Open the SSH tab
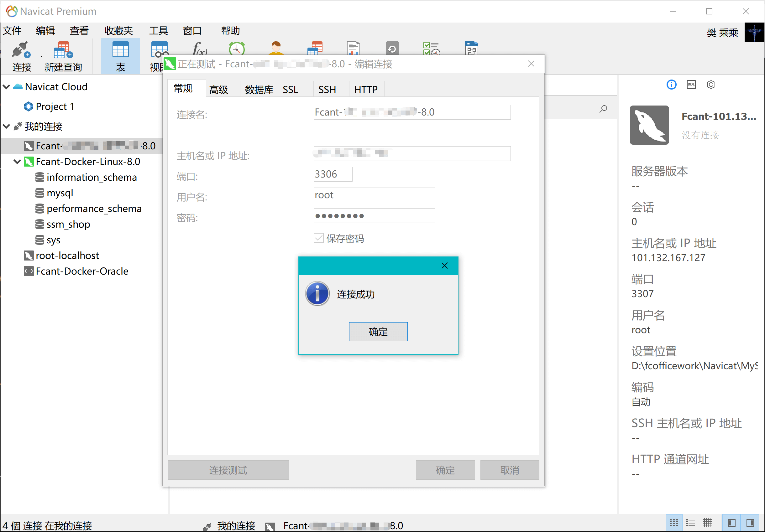This screenshot has width=765, height=532. [x=327, y=90]
